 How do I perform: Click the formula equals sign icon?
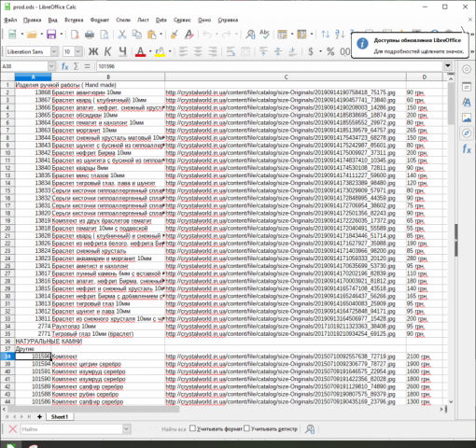coord(87,66)
